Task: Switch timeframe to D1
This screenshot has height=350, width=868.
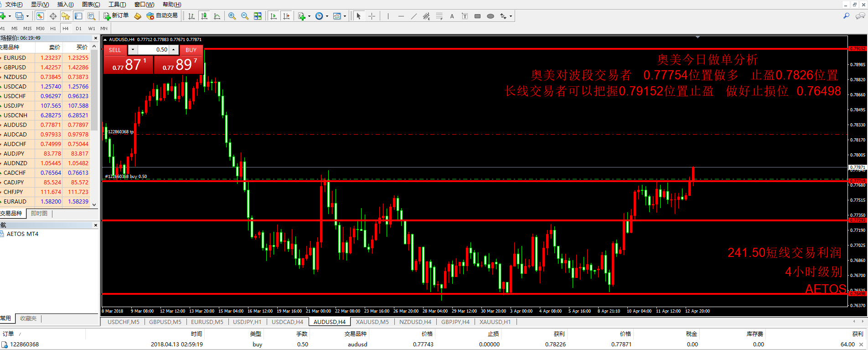Action: (78, 28)
